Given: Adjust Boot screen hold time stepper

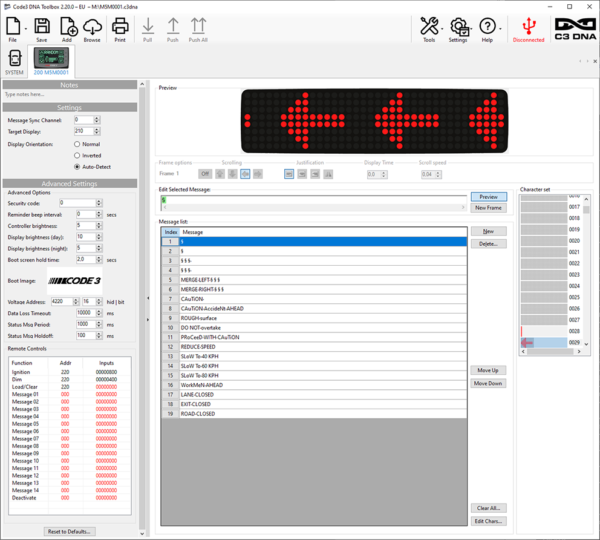Looking at the screenshot, I should [99, 259].
